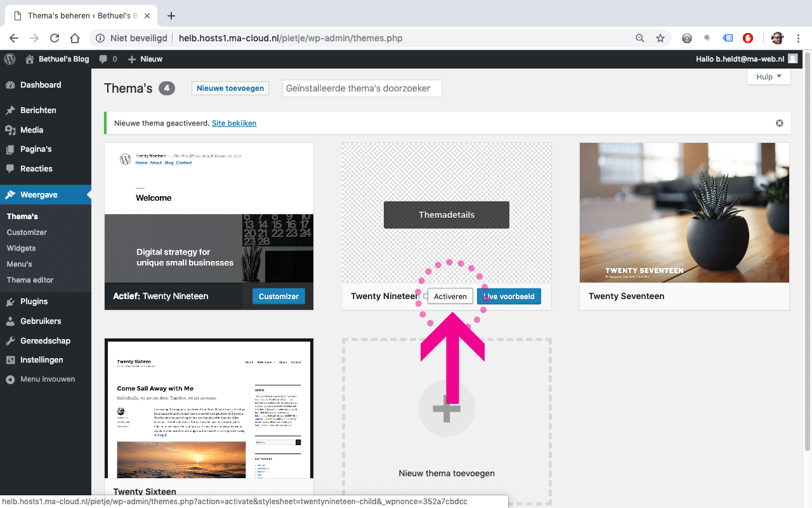Click Live voorbeeld button

[x=509, y=297]
